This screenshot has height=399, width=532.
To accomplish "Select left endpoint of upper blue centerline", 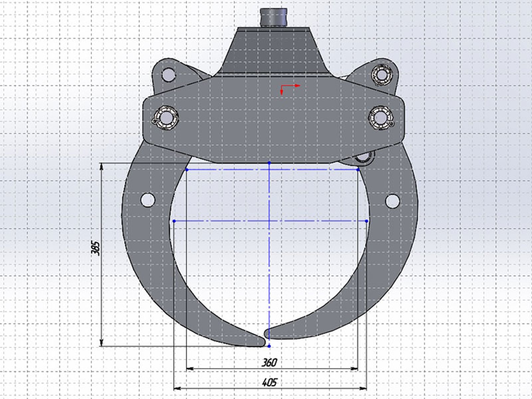I will tap(187, 170).
